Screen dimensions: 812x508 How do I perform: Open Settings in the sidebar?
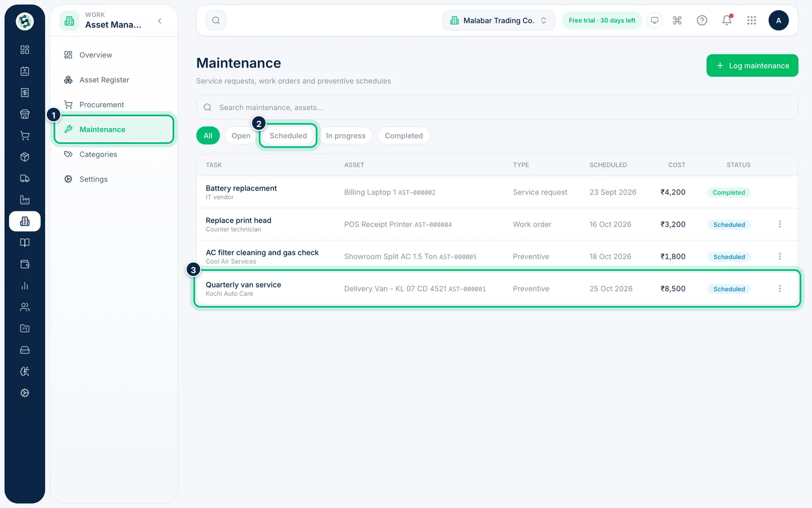114,179
